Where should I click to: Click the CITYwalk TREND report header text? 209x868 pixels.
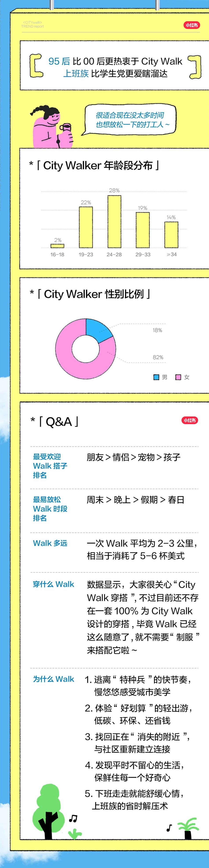pyautogui.click(x=33, y=25)
